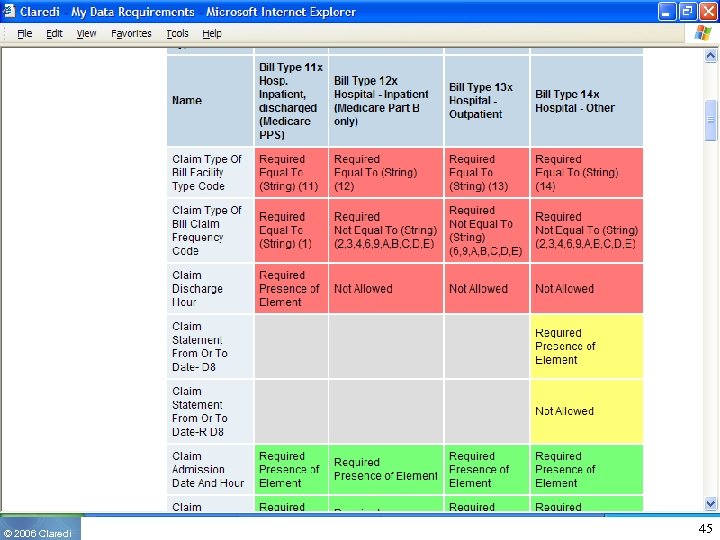
Task: Click red cell 'Equal To (String) (11)'
Action: (x=292, y=173)
